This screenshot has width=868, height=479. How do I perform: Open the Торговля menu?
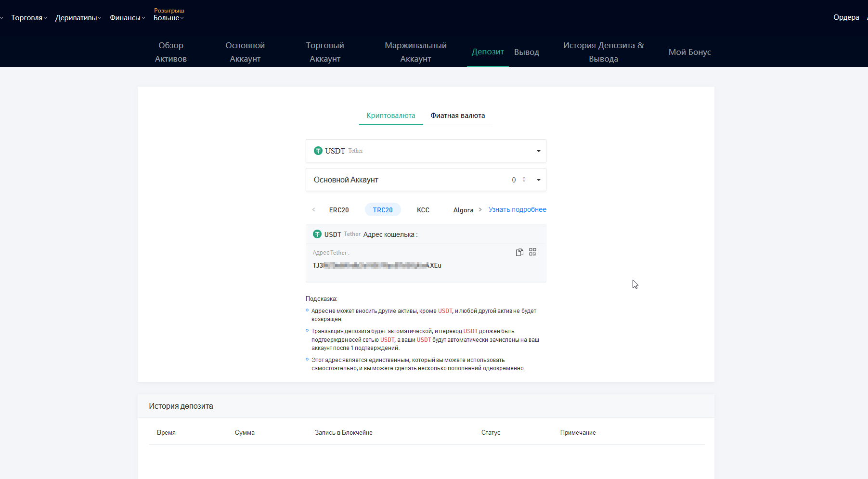pos(28,18)
